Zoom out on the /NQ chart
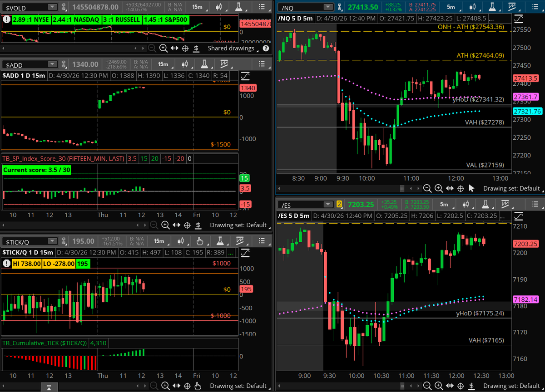The height and width of the screenshot is (392, 545). tap(427, 188)
